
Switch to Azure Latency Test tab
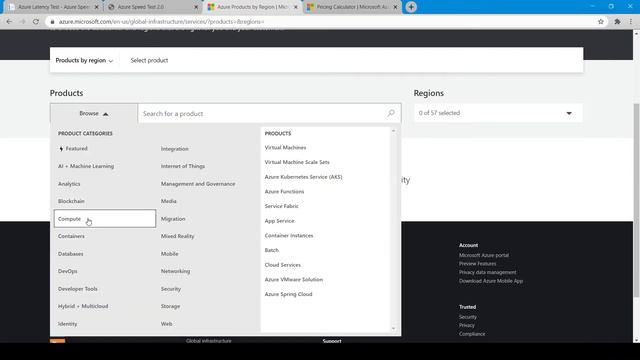pos(53,7)
